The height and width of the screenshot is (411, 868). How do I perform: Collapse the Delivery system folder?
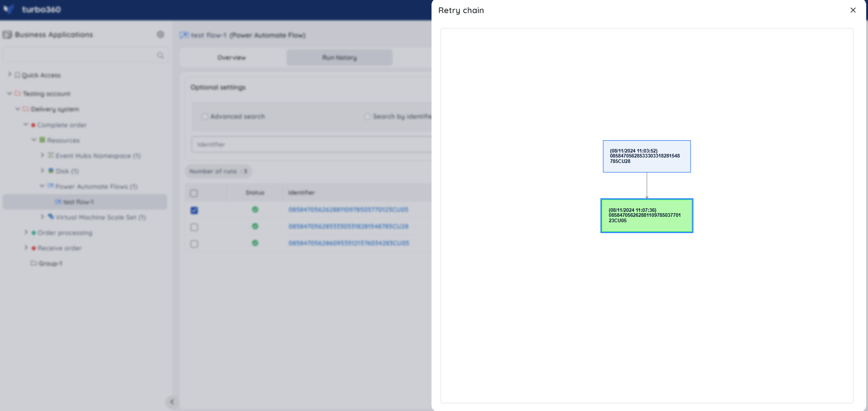pyautogui.click(x=18, y=109)
